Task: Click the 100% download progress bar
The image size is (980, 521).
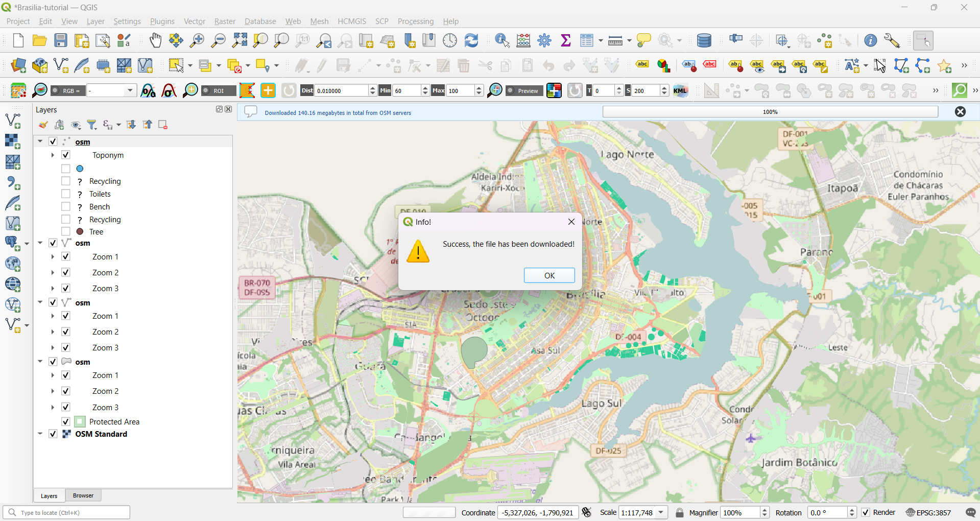Action: coord(770,112)
